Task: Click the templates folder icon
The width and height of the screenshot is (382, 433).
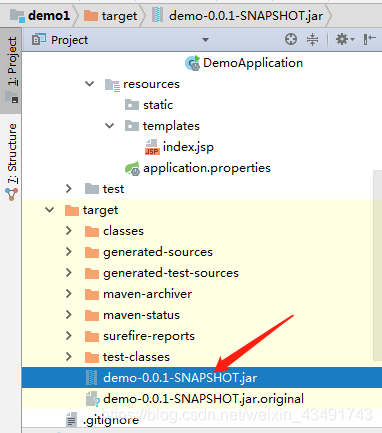Action: 132,126
